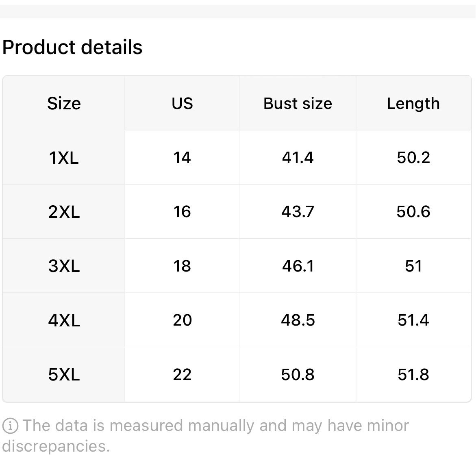Image resolution: width=476 pixels, height=476 pixels.
Task: Click the length value 50.2 cell
Action: click(x=413, y=158)
